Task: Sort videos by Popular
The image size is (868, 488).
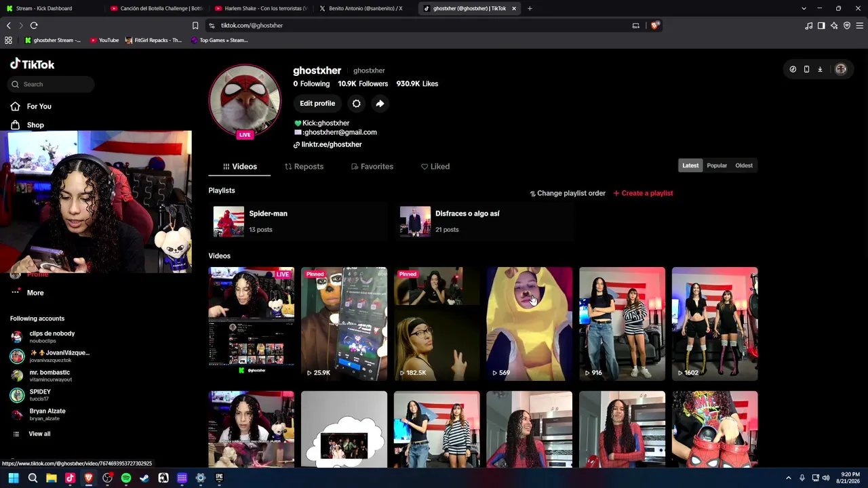Action: tap(717, 165)
